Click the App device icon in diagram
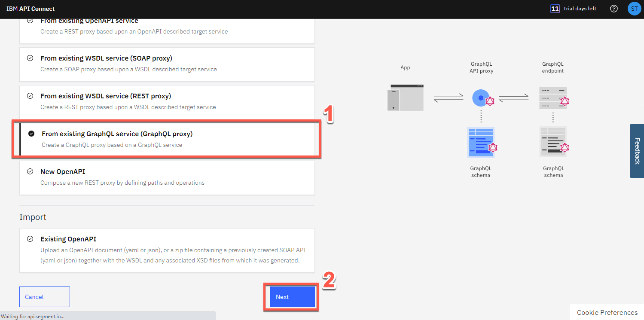Screen dimensions: 644x320 (x=405, y=98)
